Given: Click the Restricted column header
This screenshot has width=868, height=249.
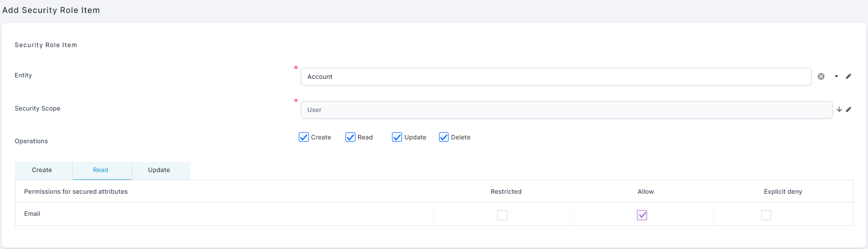Looking at the screenshot, I should pos(506,192).
